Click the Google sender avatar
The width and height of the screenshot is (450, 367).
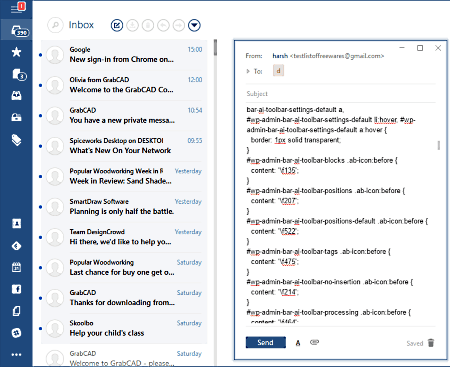[55, 55]
